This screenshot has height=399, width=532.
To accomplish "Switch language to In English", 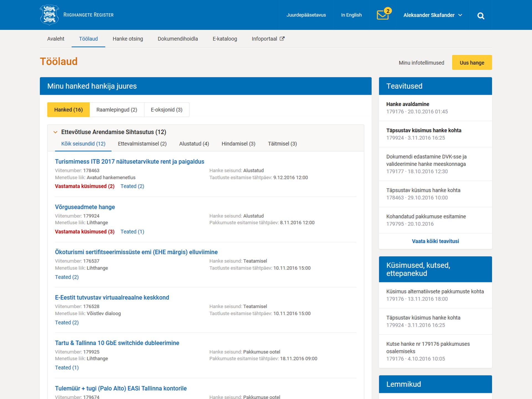I will point(351,15).
